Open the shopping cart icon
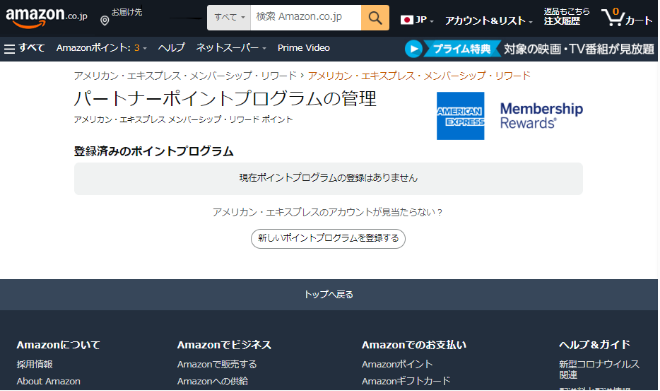Image resolution: width=660 pixels, height=391 pixels. coord(613,17)
